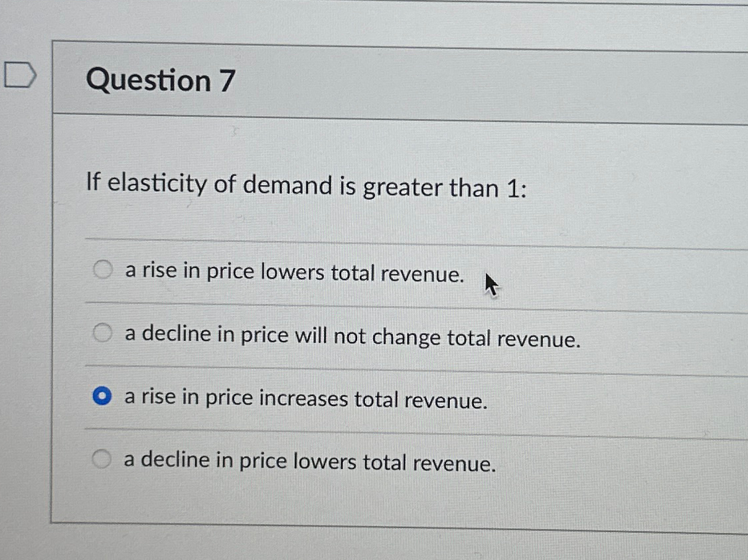Deselect the chosen 'a rise in price increases total revenue' option
The image size is (748, 560).
pyautogui.click(x=102, y=395)
